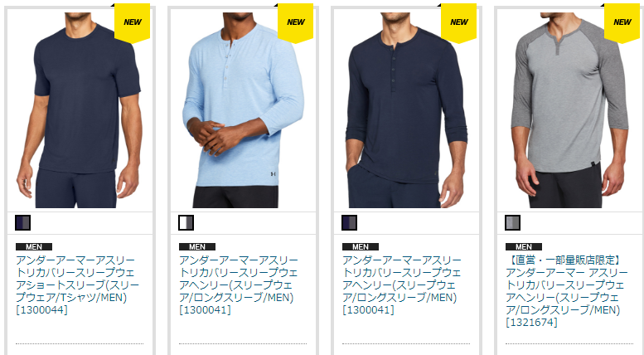This screenshot has height=355, width=644.
Task: Click the NEW badge on light blue henley
Action: 296,22
